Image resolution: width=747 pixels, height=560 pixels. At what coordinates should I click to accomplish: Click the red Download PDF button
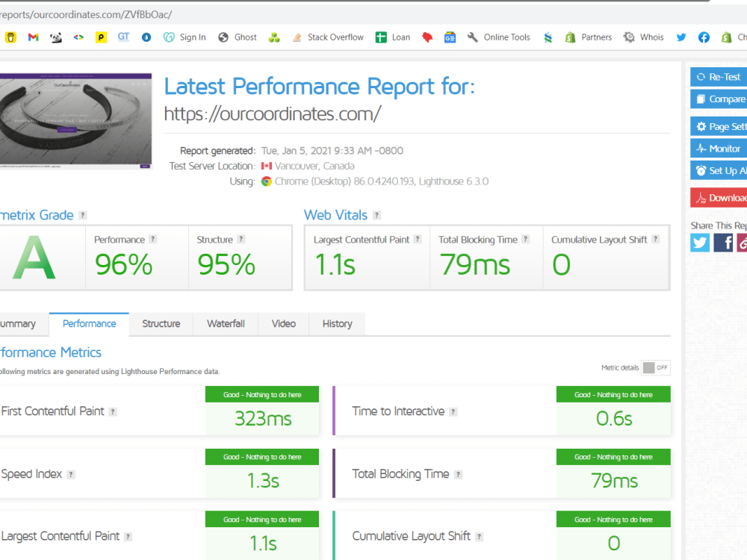(x=719, y=198)
